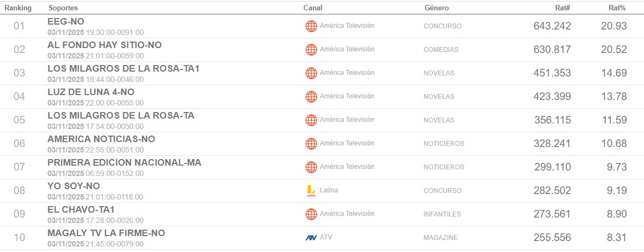Viewport: 644px width, 252px height.
Task: Click the Soportes column header
Action: 63,8
